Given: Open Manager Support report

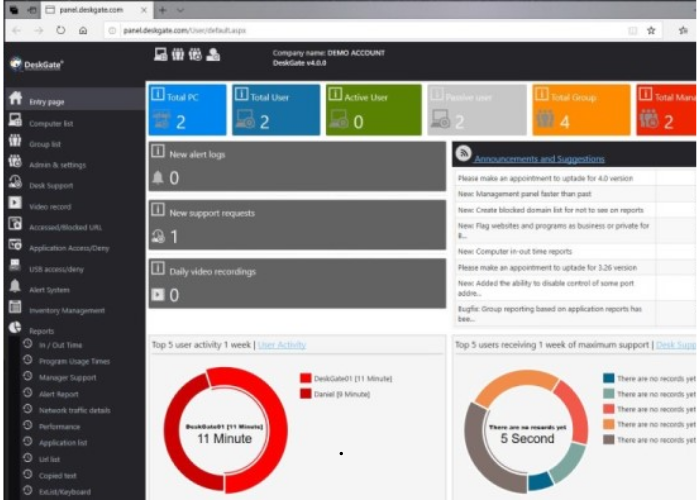Looking at the screenshot, I should (67, 378).
